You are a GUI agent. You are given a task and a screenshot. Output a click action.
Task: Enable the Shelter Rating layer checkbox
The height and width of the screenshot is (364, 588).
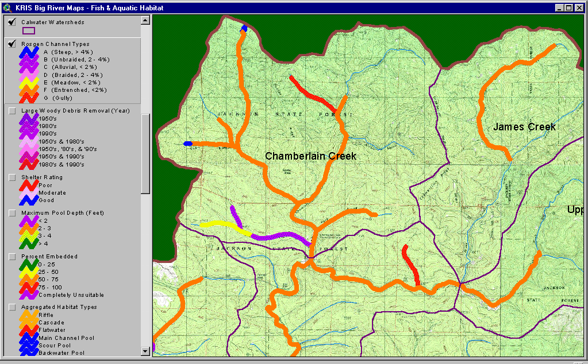[x=12, y=177]
